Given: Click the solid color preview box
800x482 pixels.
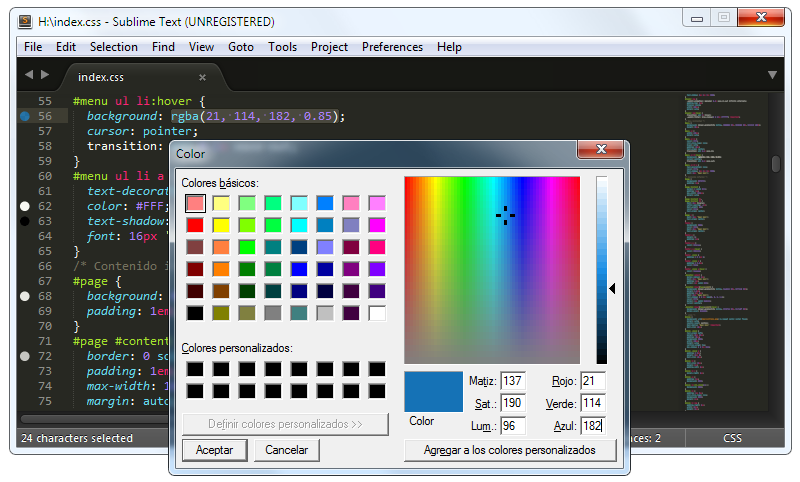Looking at the screenshot, I should 433,392.
